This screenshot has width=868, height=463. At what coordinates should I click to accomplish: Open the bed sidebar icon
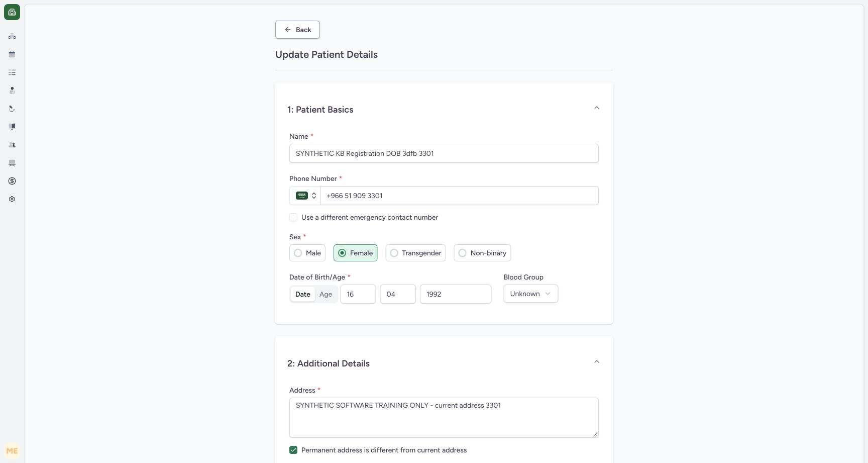(x=12, y=163)
